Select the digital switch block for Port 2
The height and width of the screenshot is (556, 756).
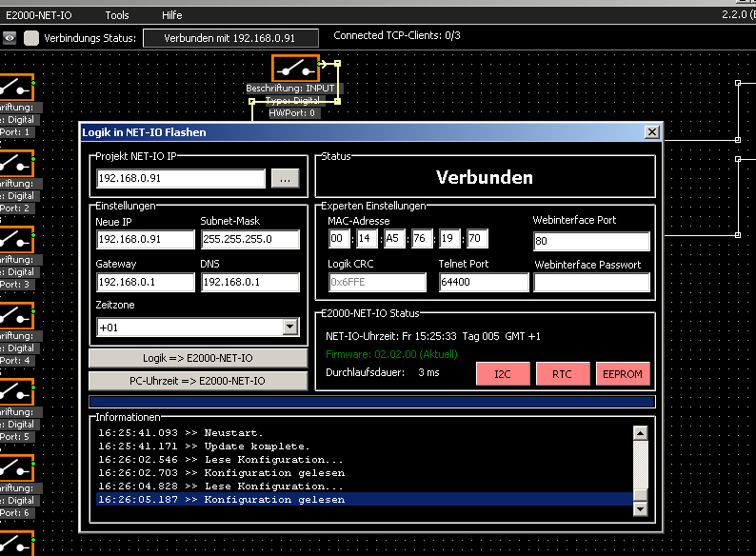[x=15, y=164]
